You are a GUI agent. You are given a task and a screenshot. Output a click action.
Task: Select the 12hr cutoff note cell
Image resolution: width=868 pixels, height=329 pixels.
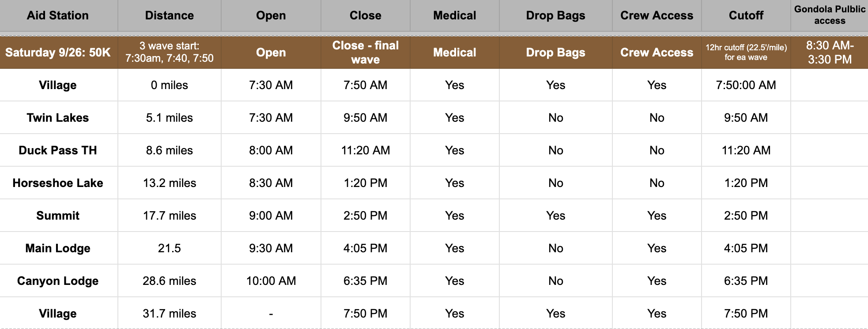[x=746, y=52]
